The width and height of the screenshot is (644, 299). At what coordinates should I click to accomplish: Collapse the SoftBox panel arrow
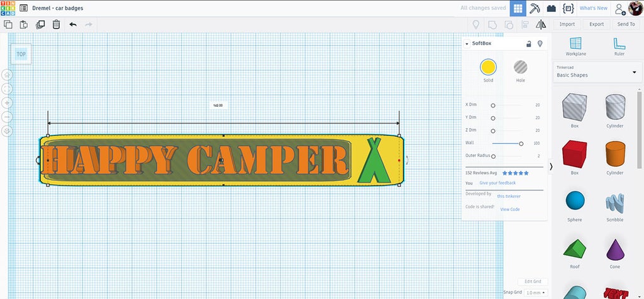pyautogui.click(x=467, y=44)
